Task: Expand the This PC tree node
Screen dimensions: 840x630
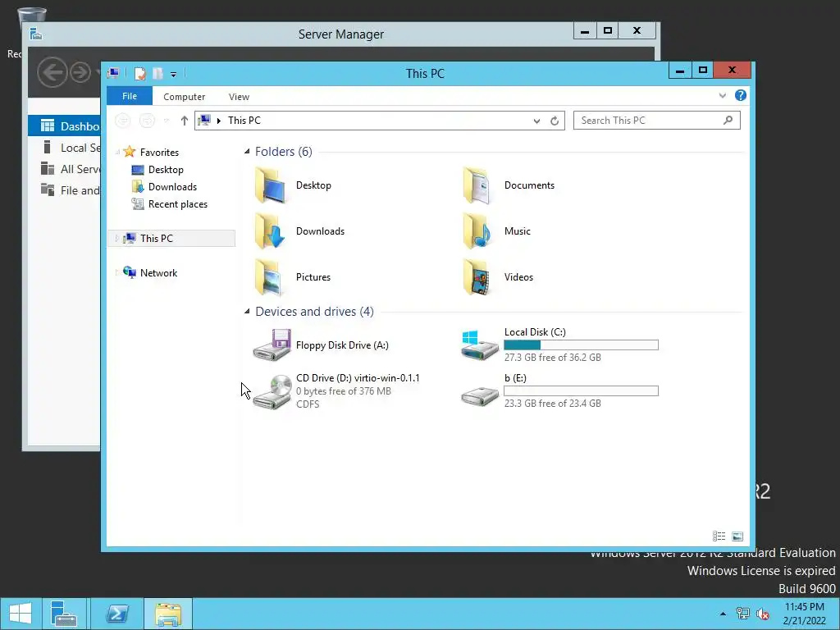Action: 116,239
